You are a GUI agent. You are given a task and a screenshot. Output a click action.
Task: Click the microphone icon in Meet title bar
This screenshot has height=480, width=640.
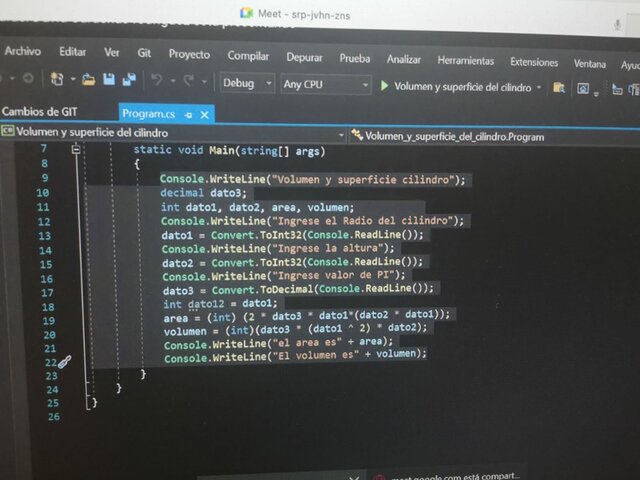click(617, 25)
